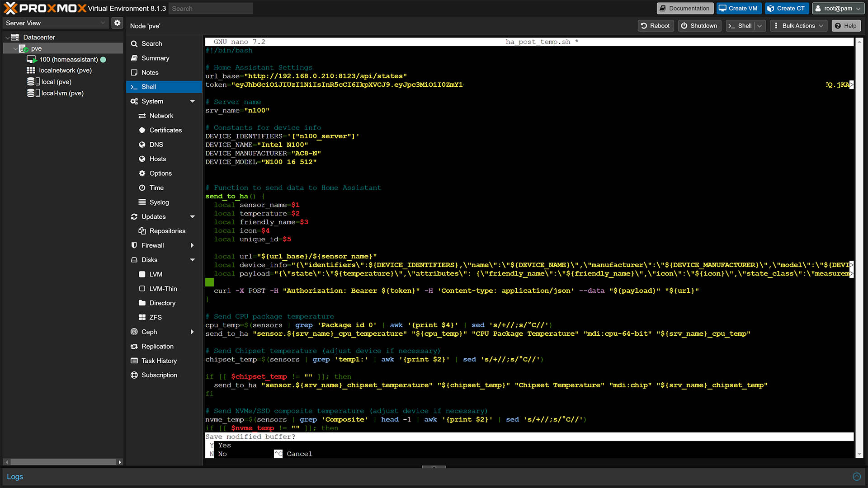Open the Shell dropdown arrow in toolbar
Image resolution: width=868 pixels, height=488 pixels.
759,26
